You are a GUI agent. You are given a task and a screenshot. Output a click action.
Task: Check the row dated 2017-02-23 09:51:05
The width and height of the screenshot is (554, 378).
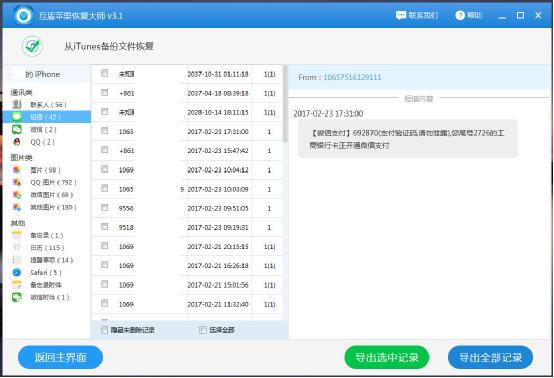click(104, 207)
